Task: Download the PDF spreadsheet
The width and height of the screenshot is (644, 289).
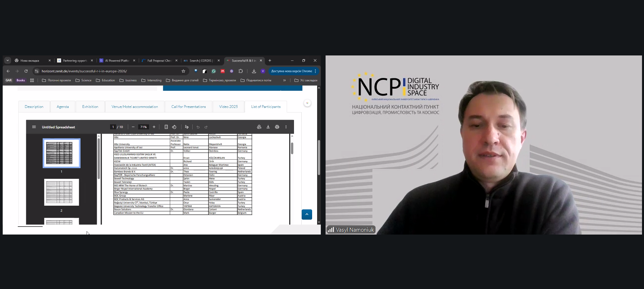Action: coord(268,127)
